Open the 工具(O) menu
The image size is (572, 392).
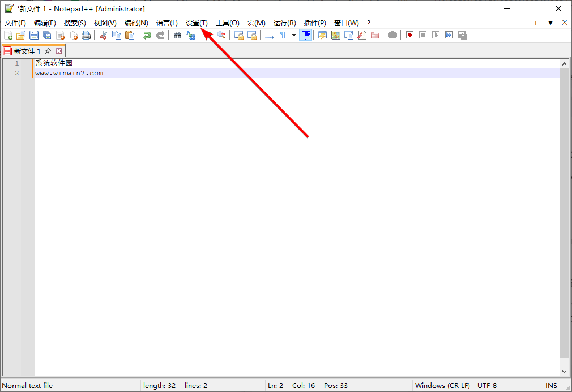(227, 23)
